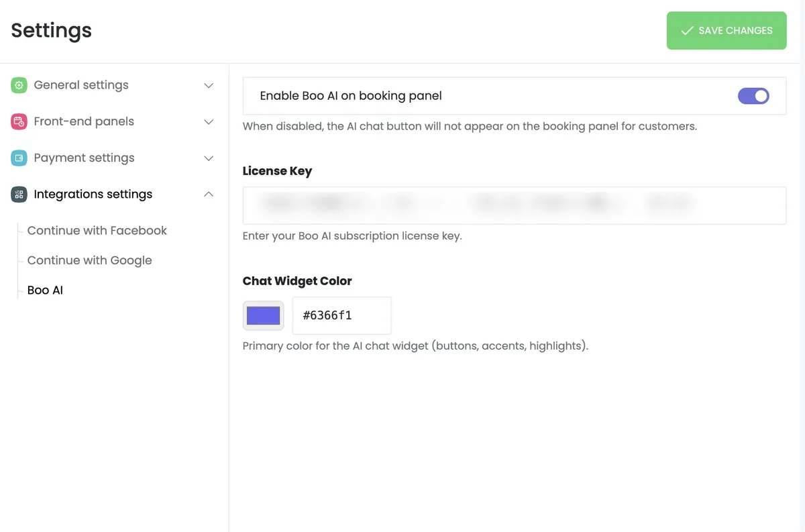Disable the Boo AI booking panel toggle
The height and width of the screenshot is (532, 805).
pyautogui.click(x=753, y=96)
